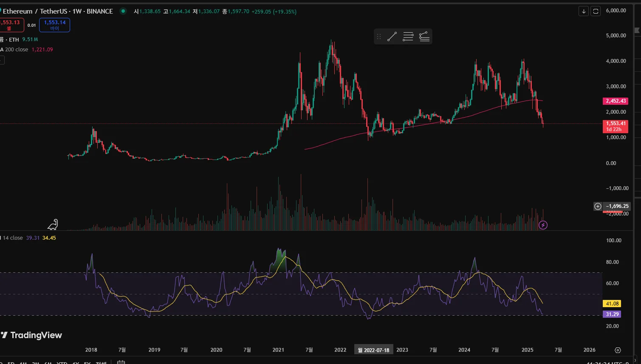
Task: Open time axis settings gear icon
Action: click(618, 350)
